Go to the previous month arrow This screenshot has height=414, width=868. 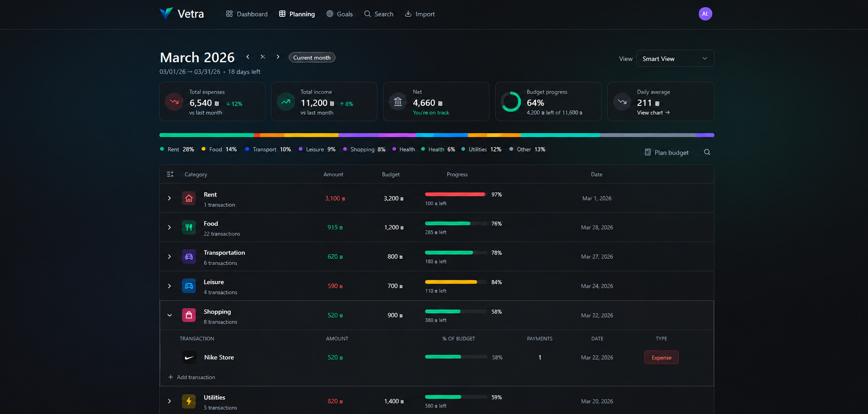(248, 57)
